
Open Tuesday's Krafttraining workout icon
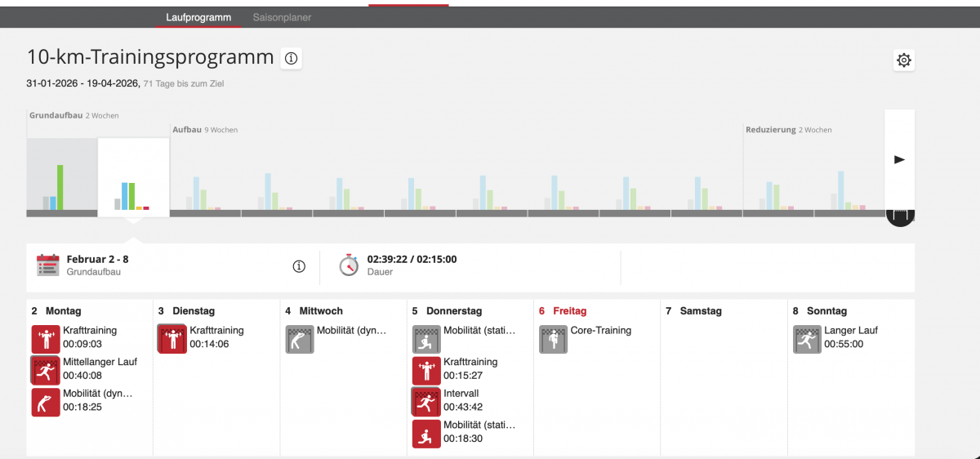coord(171,339)
